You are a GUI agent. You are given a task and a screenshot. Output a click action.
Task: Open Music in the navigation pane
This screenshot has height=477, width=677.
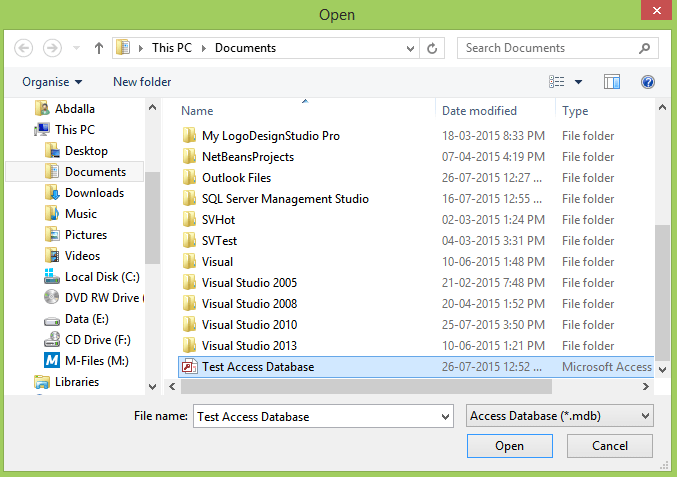point(71,214)
